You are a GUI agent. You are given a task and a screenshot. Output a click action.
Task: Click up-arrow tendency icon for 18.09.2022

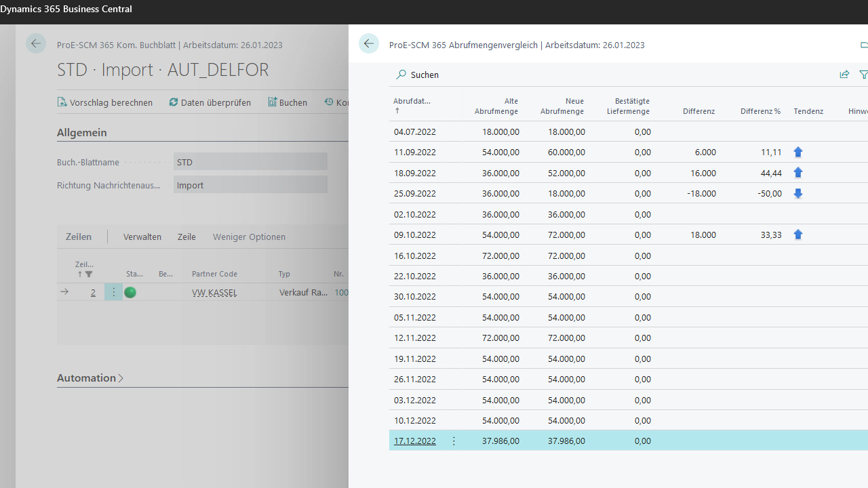pos(798,173)
